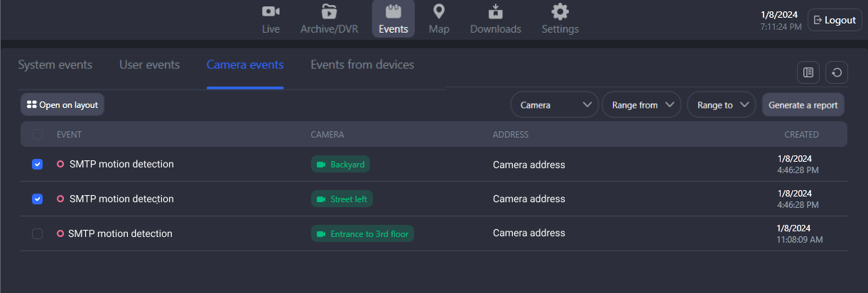Open the Live camera view
Image resolution: width=868 pixels, height=293 pixels.
pyautogui.click(x=271, y=19)
